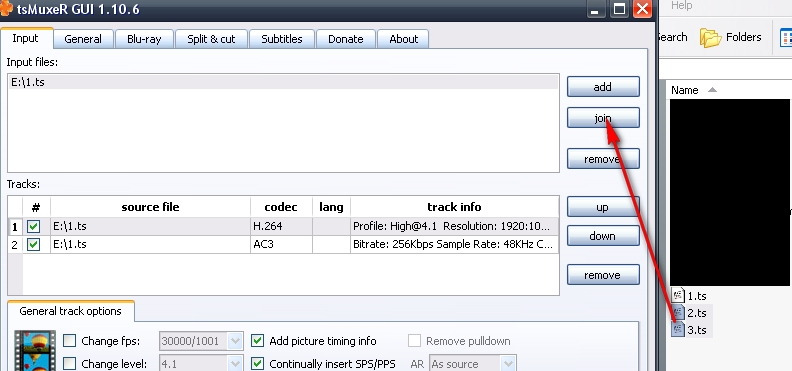Move track up with up button

603,207
